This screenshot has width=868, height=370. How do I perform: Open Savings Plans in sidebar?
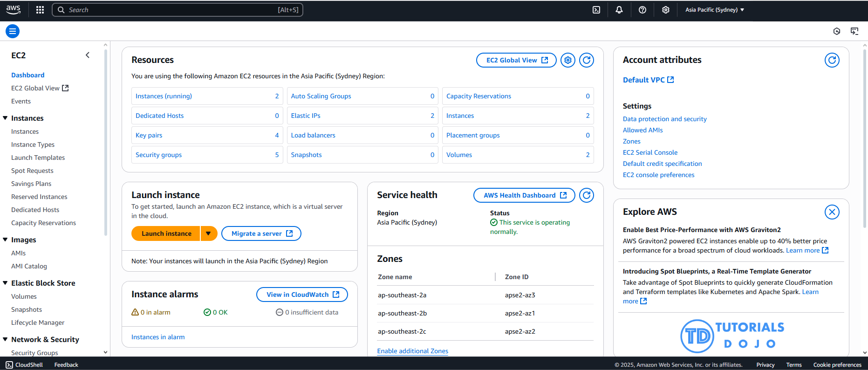click(31, 184)
